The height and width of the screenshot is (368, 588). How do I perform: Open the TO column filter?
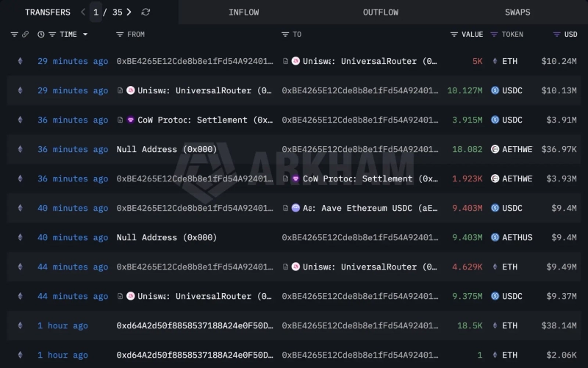[285, 35]
